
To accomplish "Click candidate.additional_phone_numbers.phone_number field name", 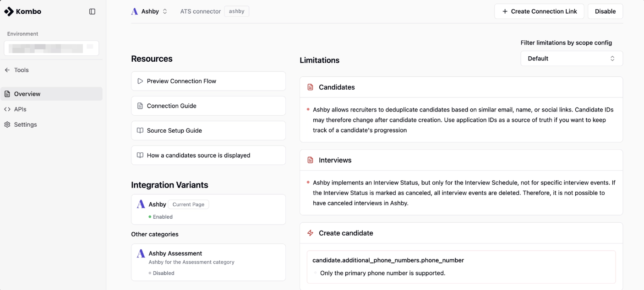I will pos(388,260).
